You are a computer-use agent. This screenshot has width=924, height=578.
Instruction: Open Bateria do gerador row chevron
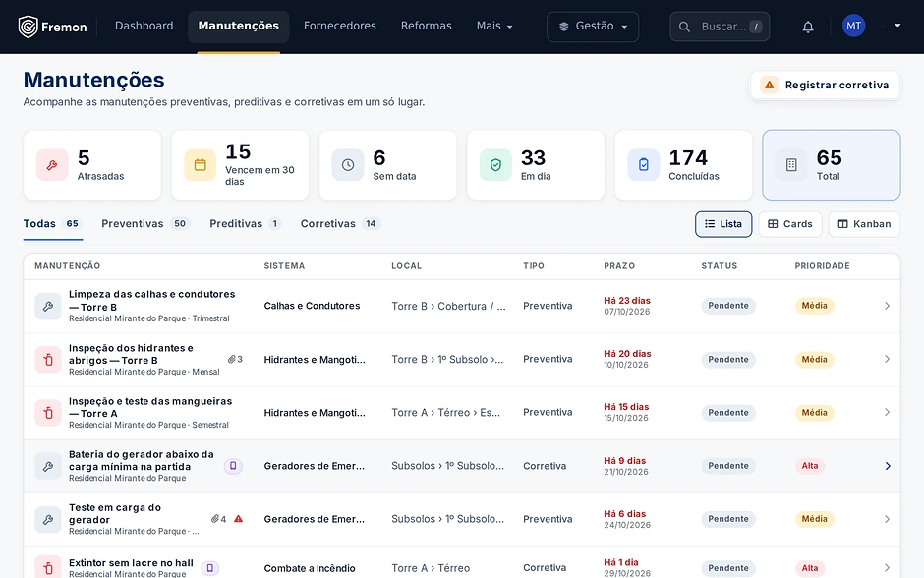(888, 466)
